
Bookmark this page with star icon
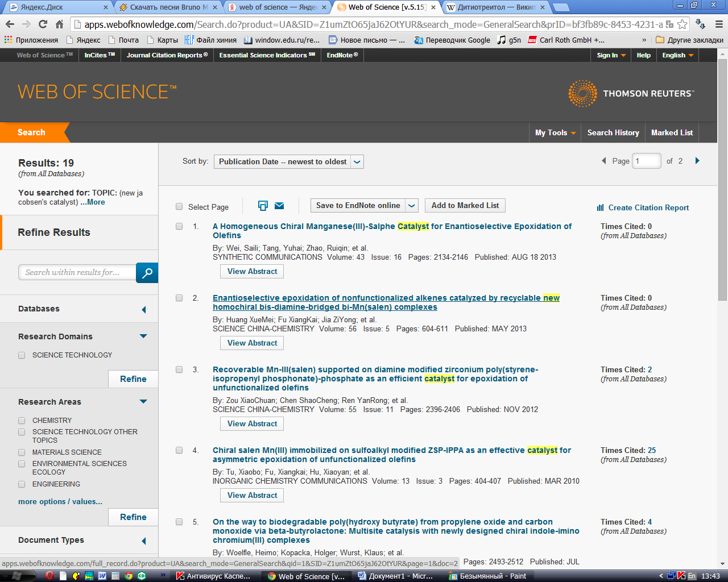682,24
